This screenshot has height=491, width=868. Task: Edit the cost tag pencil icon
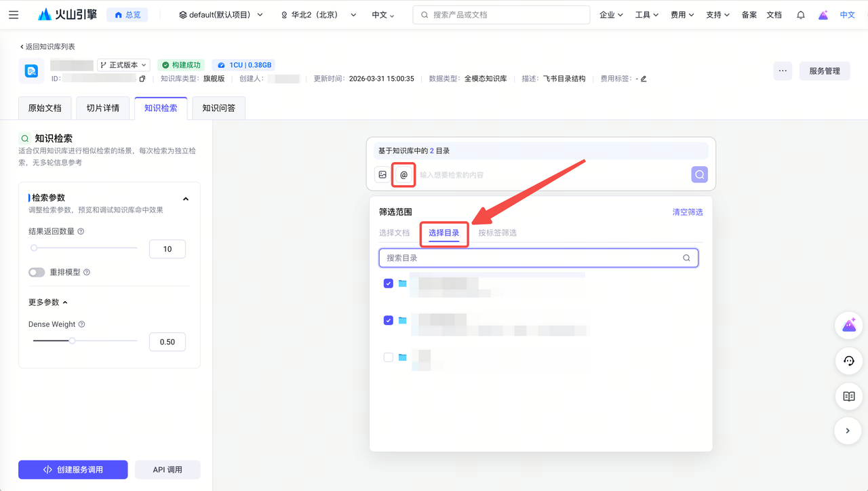(x=644, y=79)
